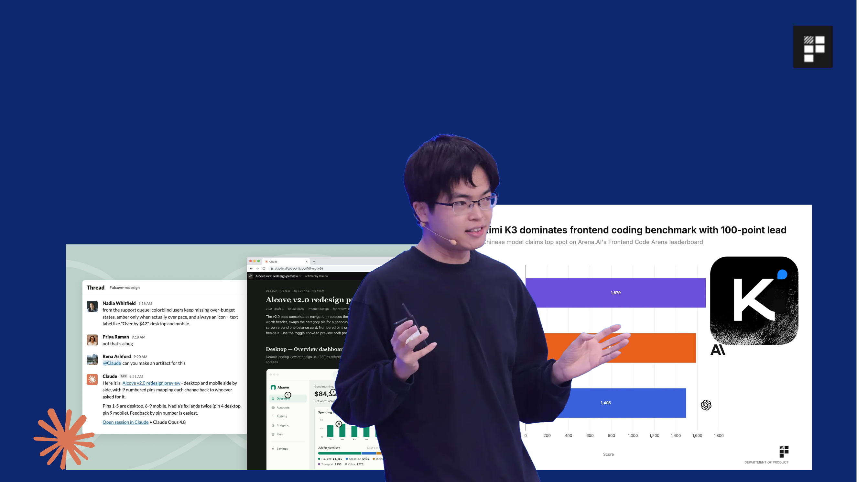Select numbered pin 1 on the sidebar

tap(288, 395)
